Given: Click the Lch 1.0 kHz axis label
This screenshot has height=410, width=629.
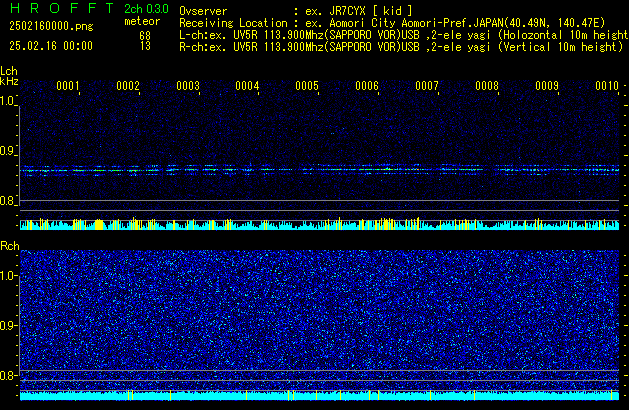Looking at the screenshot, I should [7, 101].
